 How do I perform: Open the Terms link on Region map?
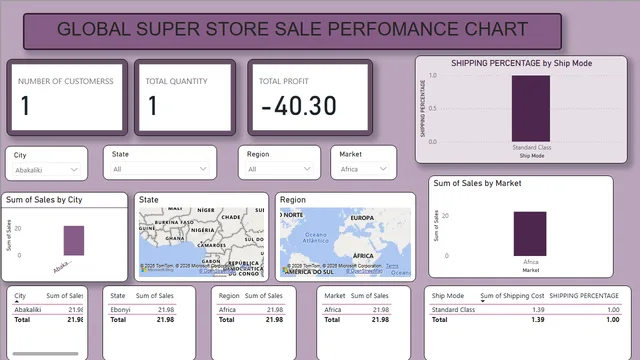tap(392, 266)
